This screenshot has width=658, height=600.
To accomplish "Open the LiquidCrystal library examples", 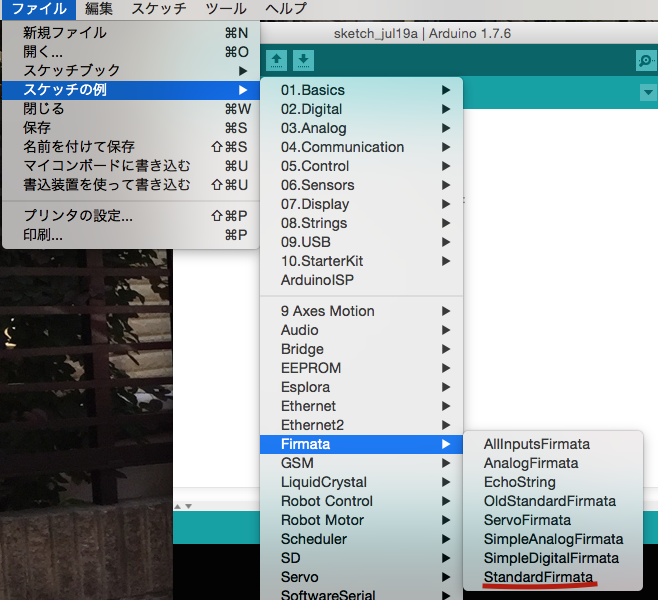I will coord(361,482).
